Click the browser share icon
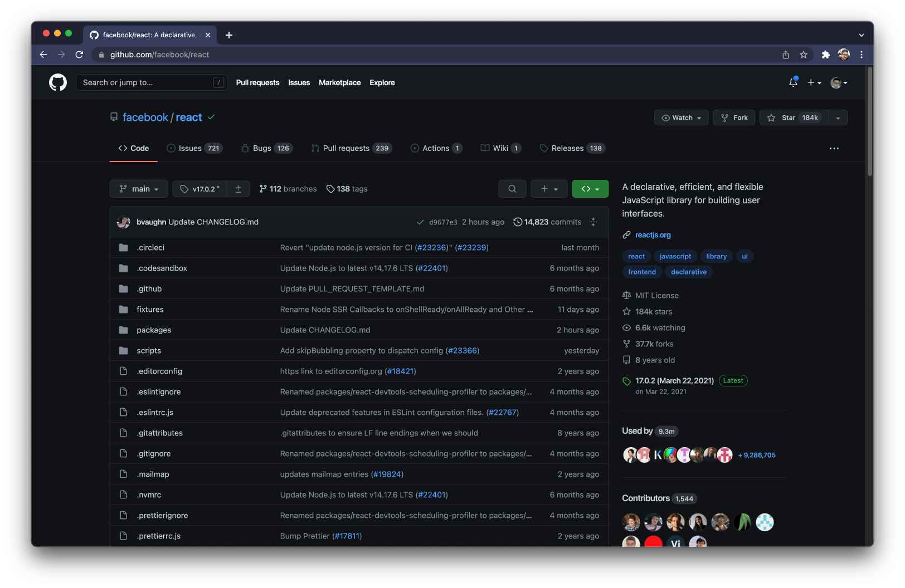The width and height of the screenshot is (905, 588). (785, 55)
